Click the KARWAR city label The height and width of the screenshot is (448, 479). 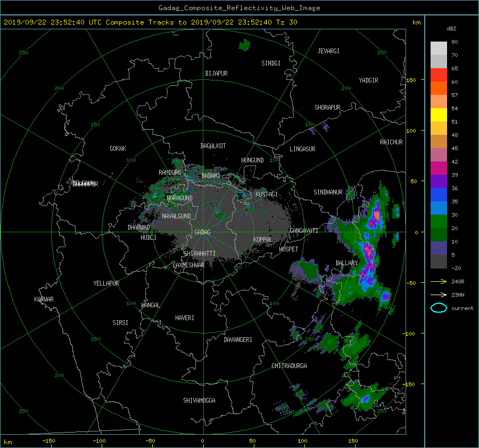(x=44, y=299)
